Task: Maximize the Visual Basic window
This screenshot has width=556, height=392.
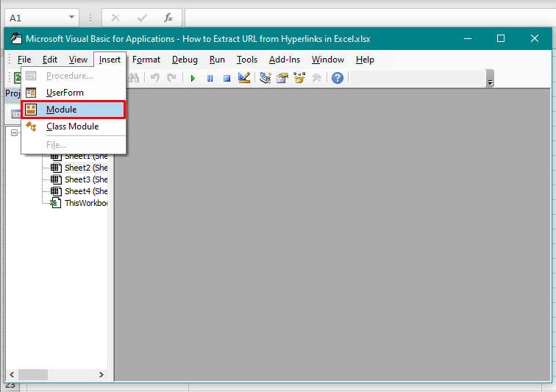Action: [x=501, y=38]
